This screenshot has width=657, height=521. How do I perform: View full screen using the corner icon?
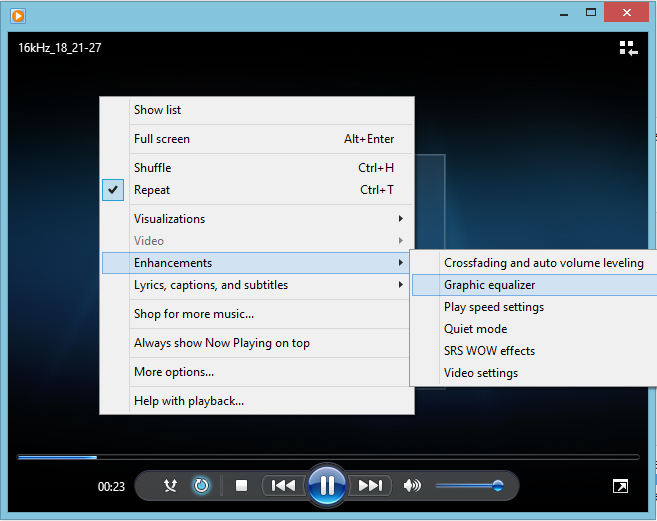(x=620, y=486)
